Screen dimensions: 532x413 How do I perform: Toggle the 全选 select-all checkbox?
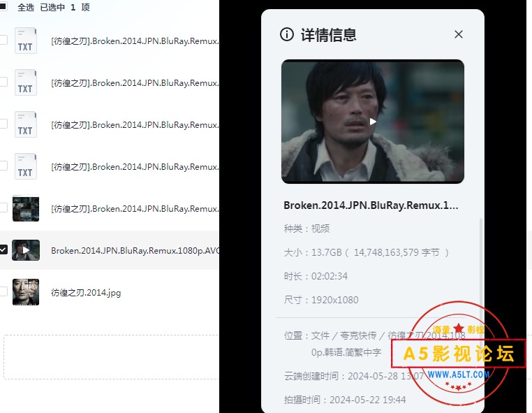pos(3,6)
